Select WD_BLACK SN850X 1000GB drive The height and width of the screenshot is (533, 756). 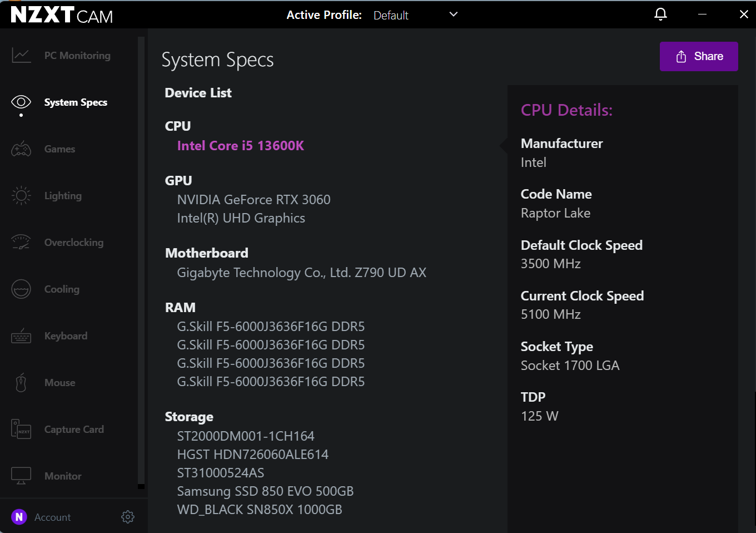pyautogui.click(x=260, y=510)
